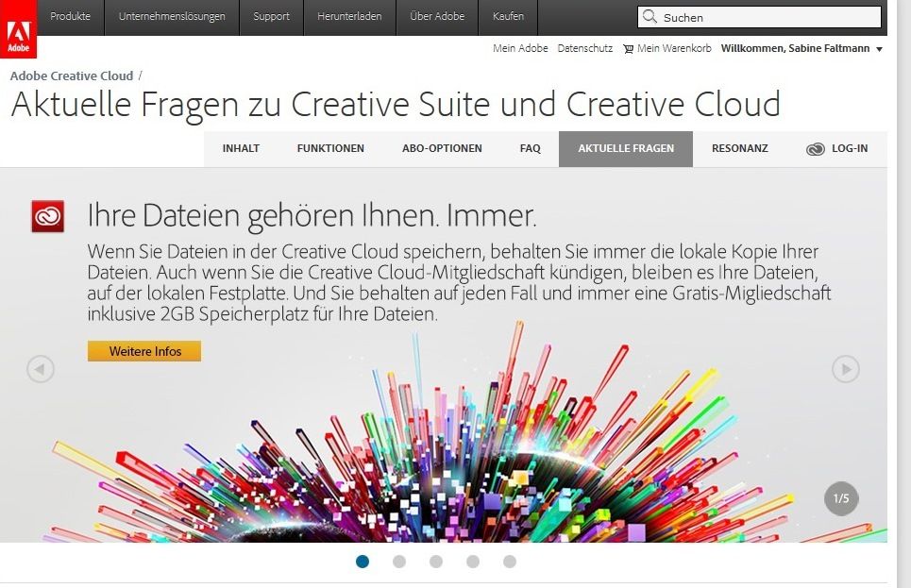911x588 pixels.
Task: Click the Willkommen, Sabine Faltmann account name
Action: click(795, 48)
